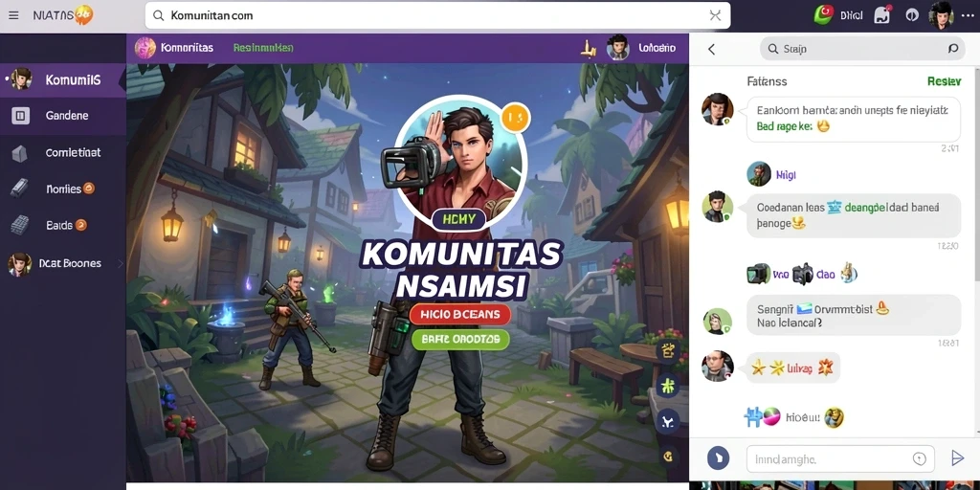
Task: Click the green Reslev link in chat
Action: 944,81
